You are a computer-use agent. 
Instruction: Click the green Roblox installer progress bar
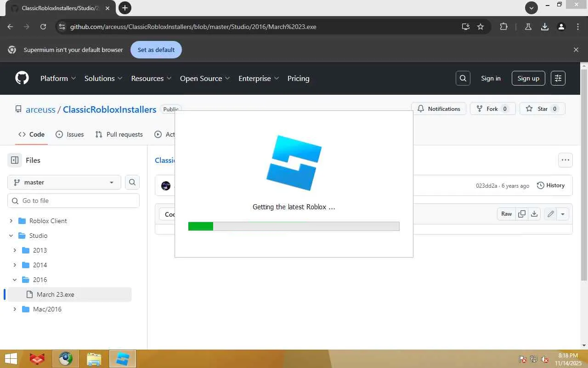click(294, 226)
